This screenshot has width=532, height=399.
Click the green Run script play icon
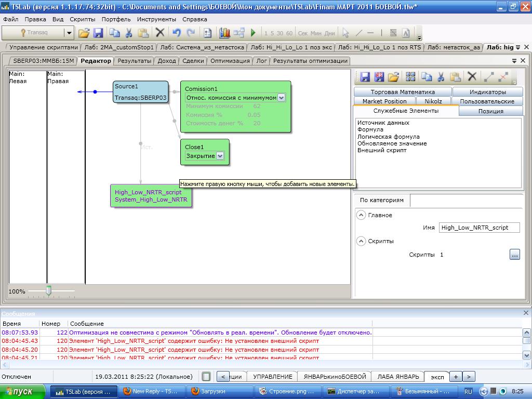(x=253, y=33)
